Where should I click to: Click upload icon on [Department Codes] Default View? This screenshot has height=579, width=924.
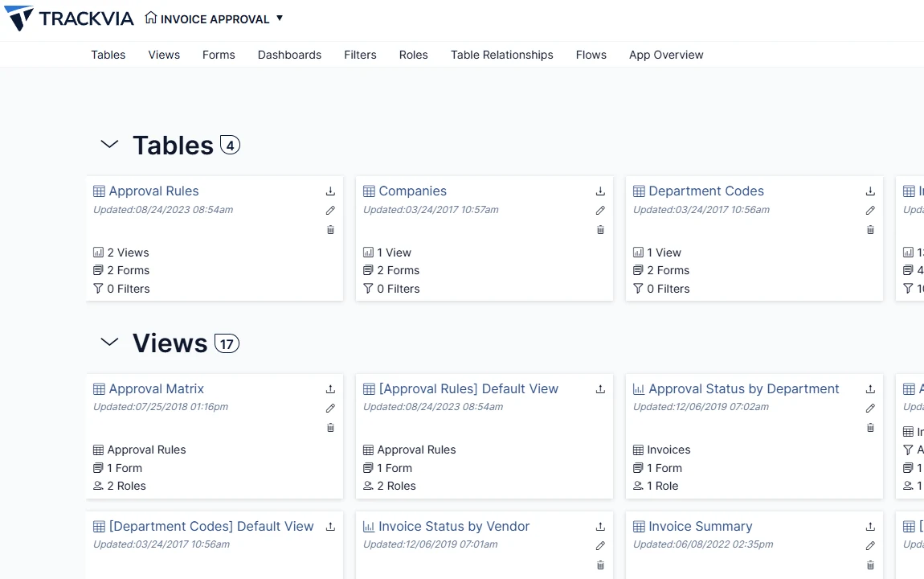330,527
